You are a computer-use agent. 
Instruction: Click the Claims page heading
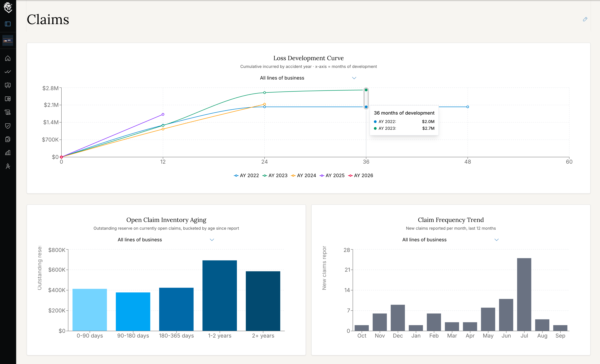(48, 19)
